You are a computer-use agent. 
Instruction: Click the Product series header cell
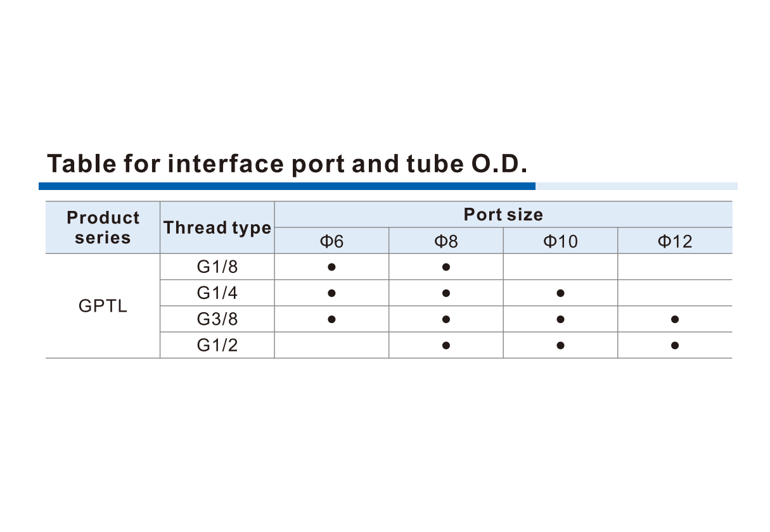pyautogui.click(x=103, y=227)
